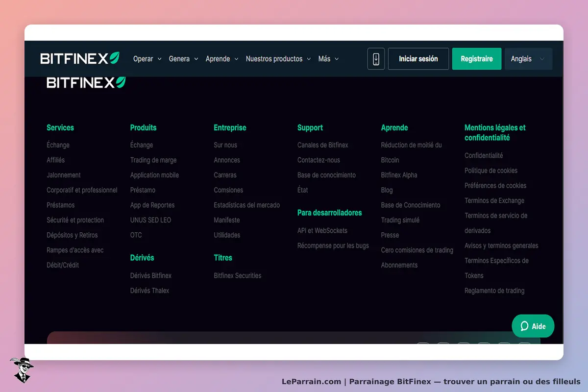588x392 pixels.
Task: Open Utilidades link
Action: [227, 235]
